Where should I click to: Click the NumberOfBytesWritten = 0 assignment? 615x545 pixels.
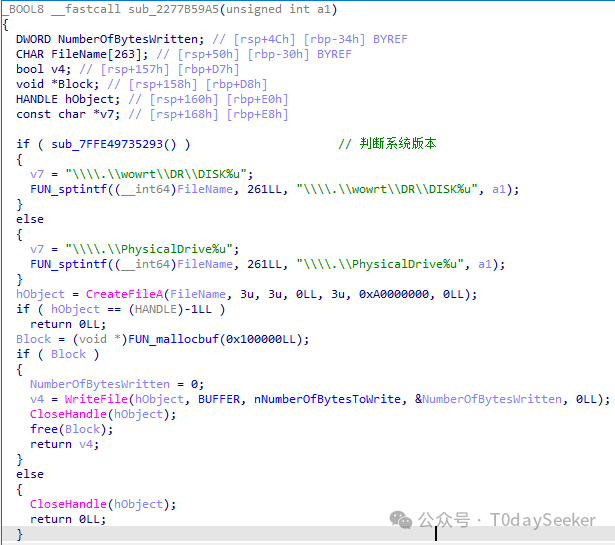(117, 384)
